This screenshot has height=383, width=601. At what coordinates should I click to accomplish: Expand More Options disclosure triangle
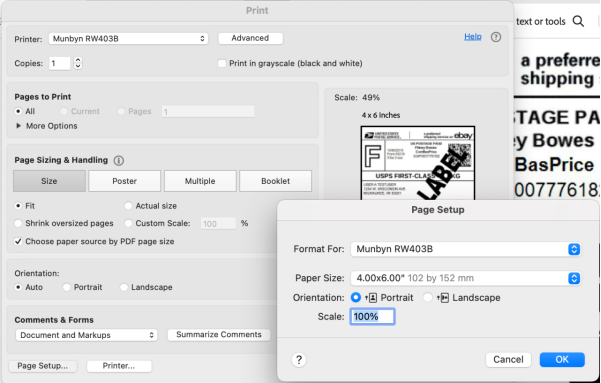[x=18, y=126]
